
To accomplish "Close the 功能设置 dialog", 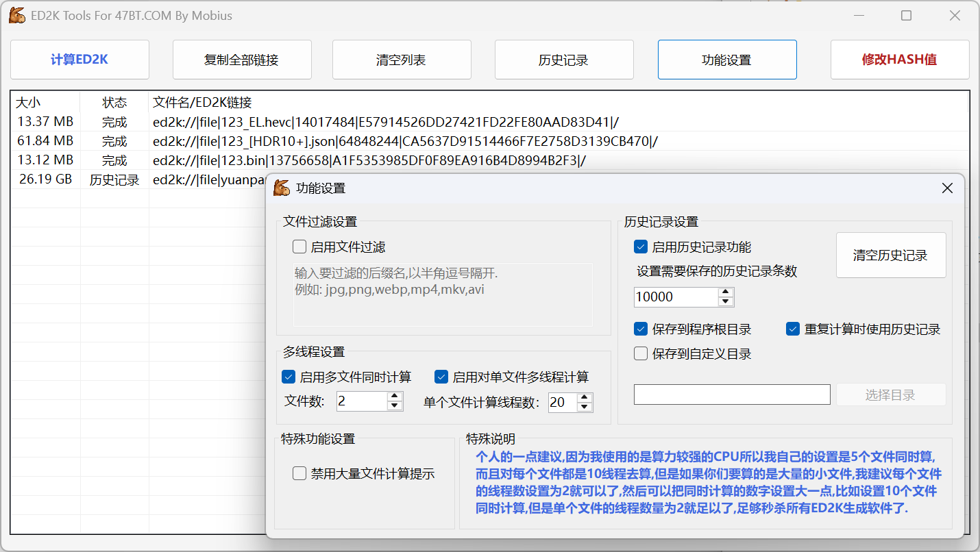I will coord(947,188).
